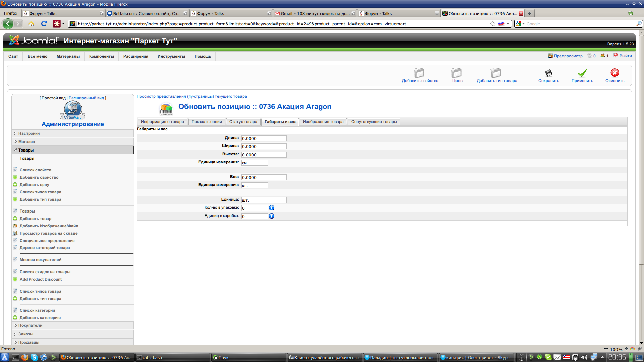Screen dimensions: 644x362
Task: Open the Компоненты menu
Action: pyautogui.click(x=101, y=56)
